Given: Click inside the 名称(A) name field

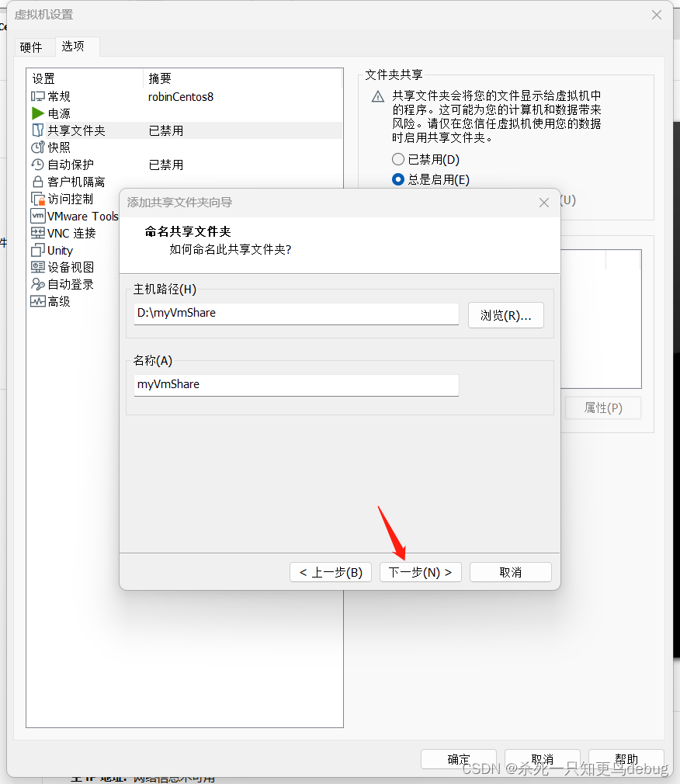Looking at the screenshot, I should (295, 384).
